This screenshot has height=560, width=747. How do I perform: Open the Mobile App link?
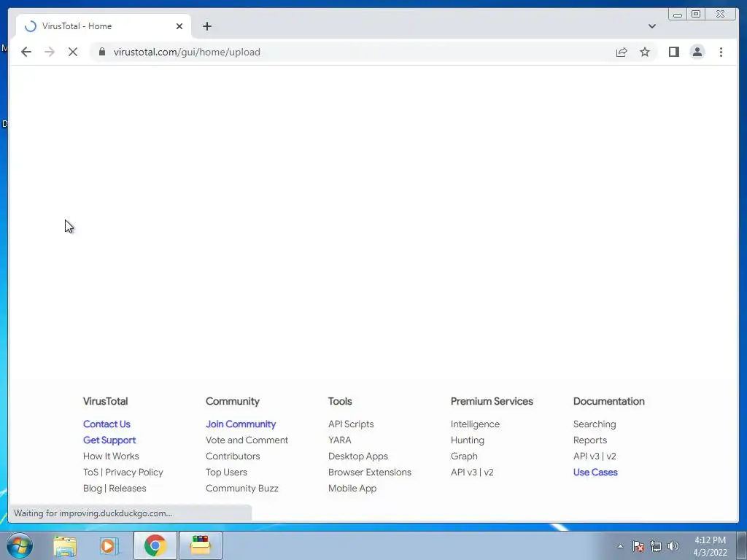(352, 488)
